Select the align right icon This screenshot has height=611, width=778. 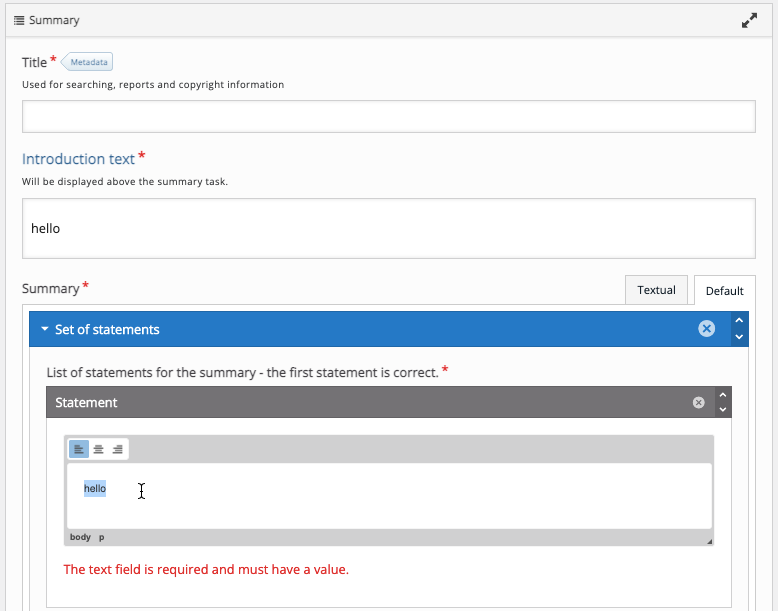coord(118,449)
